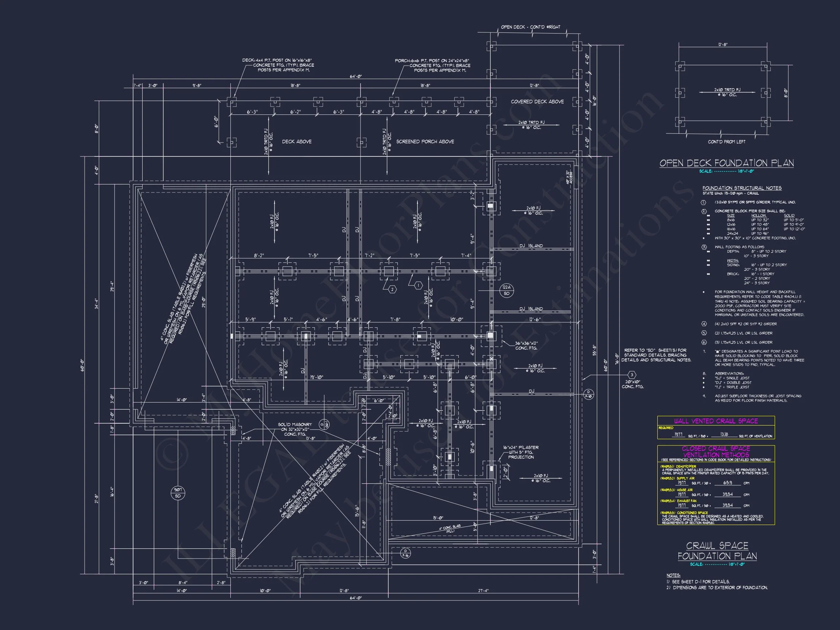The image size is (840, 630).
Task: Click the D F-16 section marker at right wall
Action: (x=588, y=394)
